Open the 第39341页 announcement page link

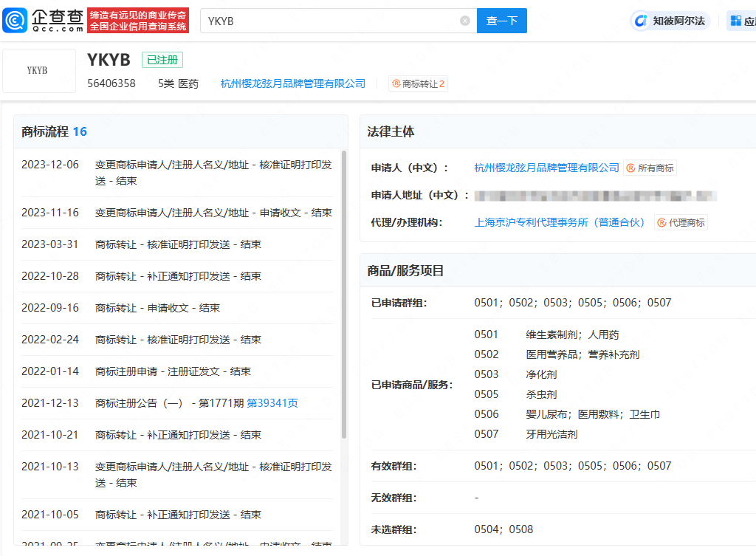click(272, 403)
